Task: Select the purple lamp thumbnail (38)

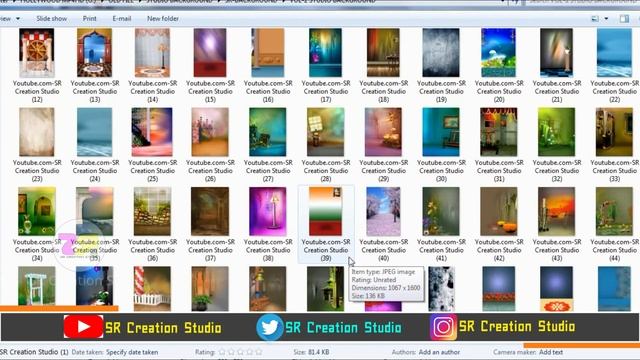Action: click(268, 211)
